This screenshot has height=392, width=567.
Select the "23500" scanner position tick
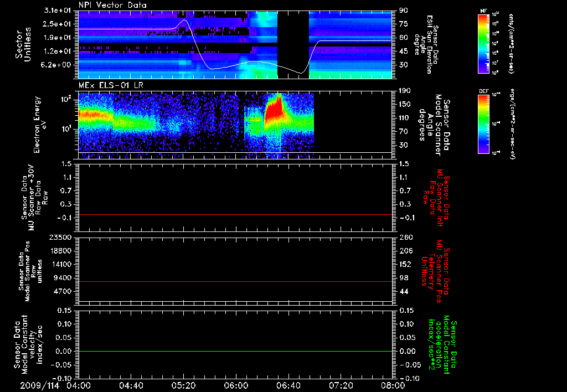(60, 237)
